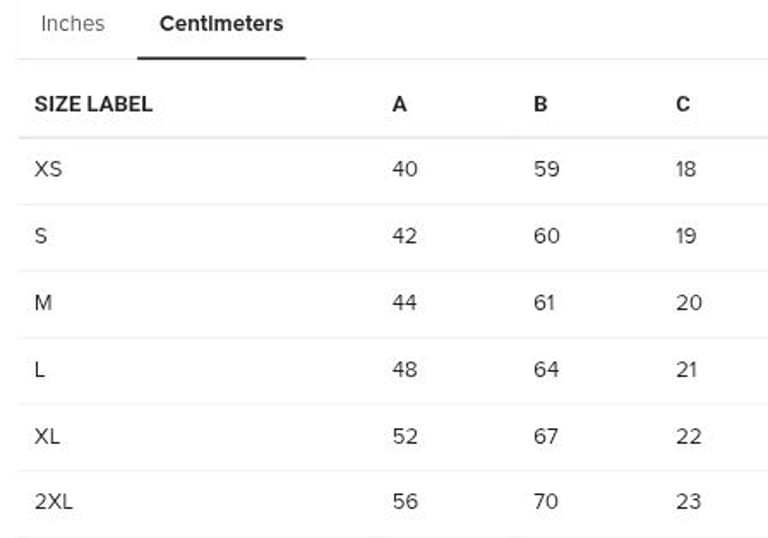768x538 pixels.
Task: Click the 2XL row C value 23
Action: [x=688, y=502]
